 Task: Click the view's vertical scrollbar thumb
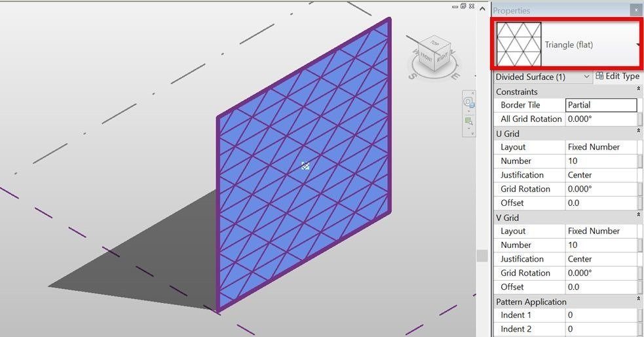(x=482, y=256)
